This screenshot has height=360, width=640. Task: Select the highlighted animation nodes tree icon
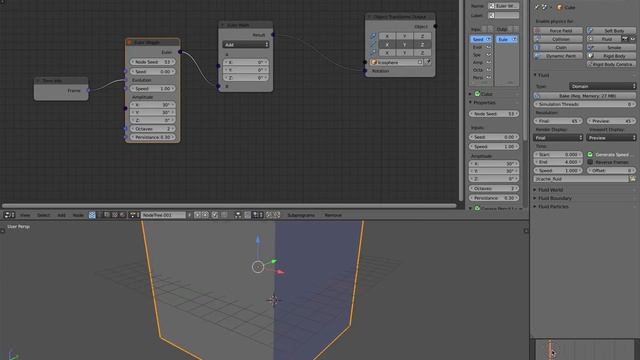tap(92, 215)
